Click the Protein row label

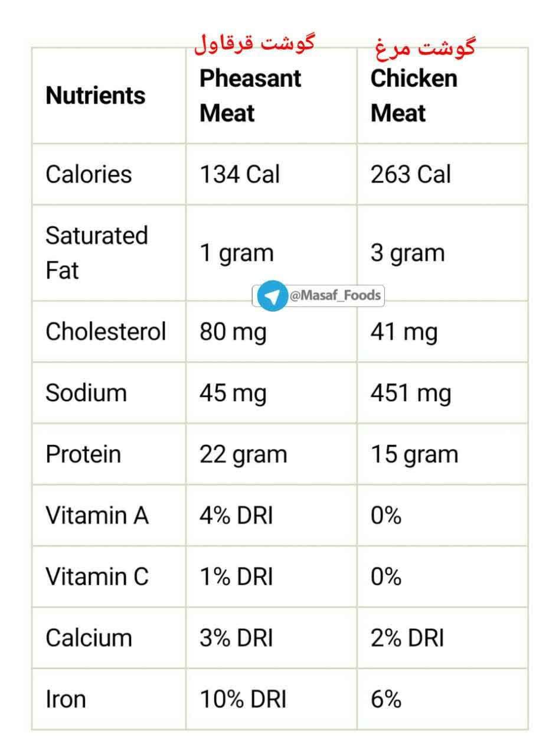pos(83,454)
